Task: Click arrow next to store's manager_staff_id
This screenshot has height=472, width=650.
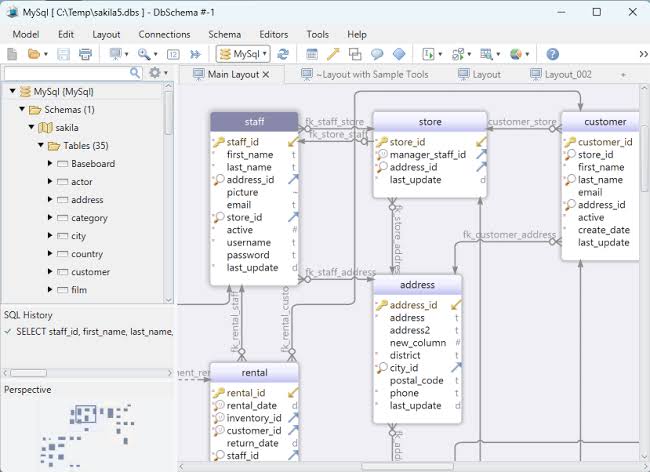Action: click(x=481, y=155)
